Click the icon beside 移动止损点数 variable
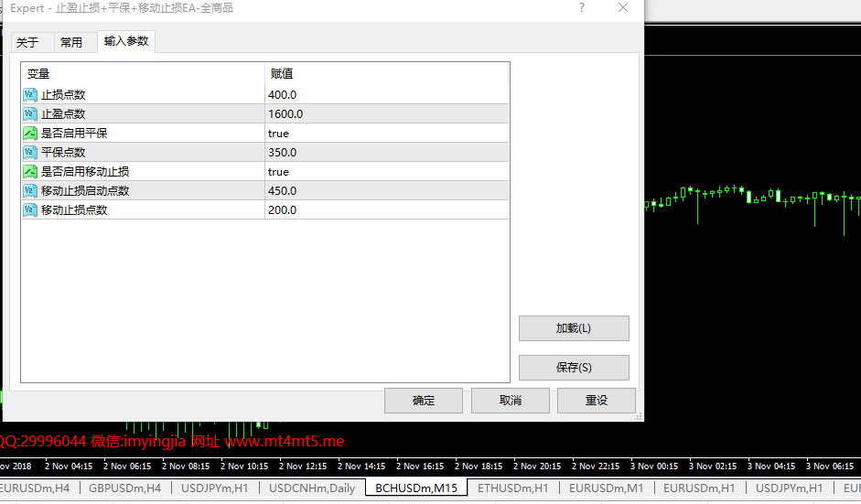The image size is (861, 504). 29,210
